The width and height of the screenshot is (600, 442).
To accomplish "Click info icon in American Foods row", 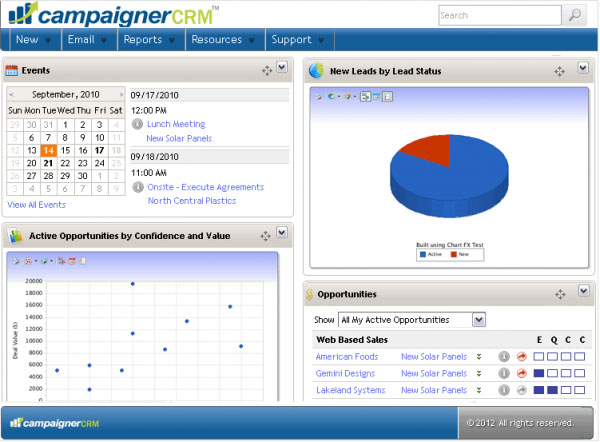I will pos(504,357).
